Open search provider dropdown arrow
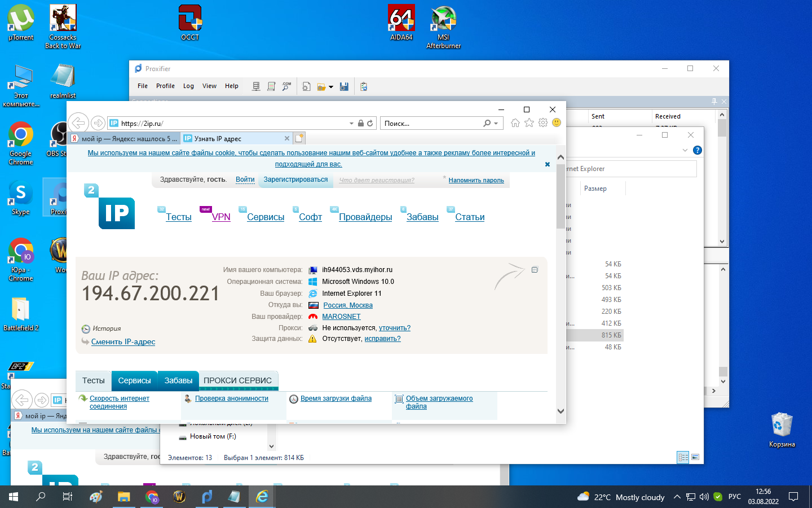Viewport: 812px width, 508px height. click(496, 123)
